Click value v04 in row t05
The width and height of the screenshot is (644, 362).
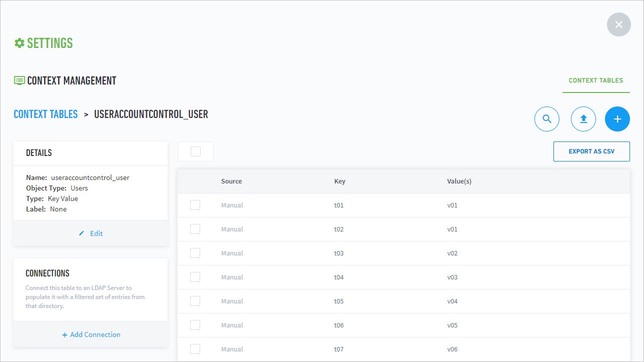[x=452, y=301]
